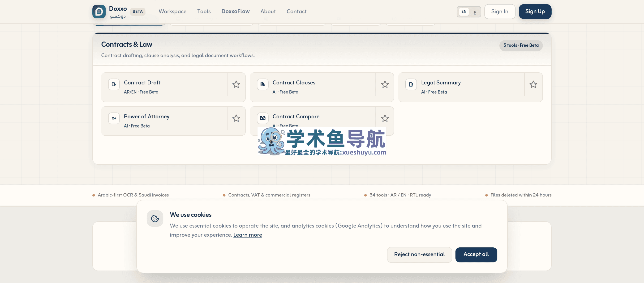Viewport: 644px width, 283px height.
Task: Click the 'AR/EN · Free Beta' label
Action: point(141,92)
